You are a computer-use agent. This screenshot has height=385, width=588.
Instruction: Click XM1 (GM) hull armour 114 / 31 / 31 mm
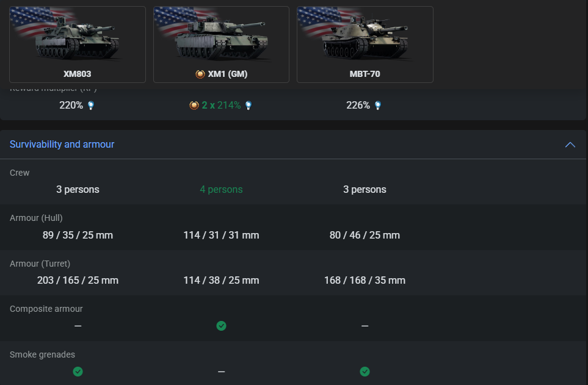[221, 236]
